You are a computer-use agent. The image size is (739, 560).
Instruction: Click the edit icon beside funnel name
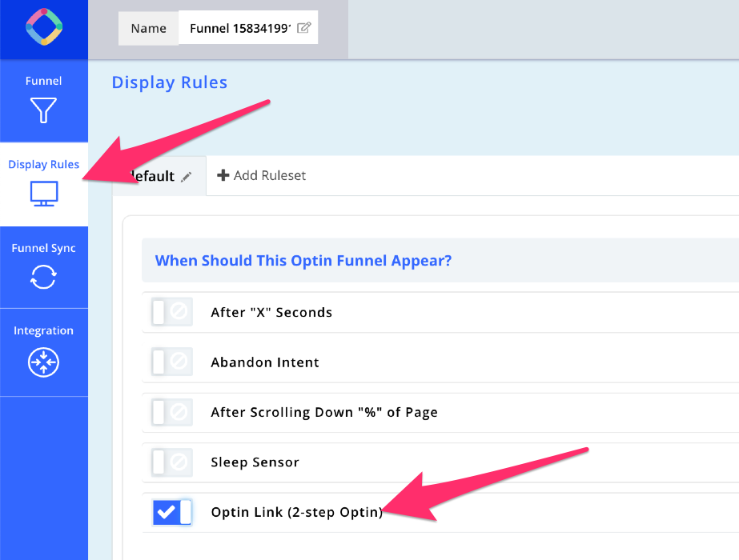(x=303, y=28)
